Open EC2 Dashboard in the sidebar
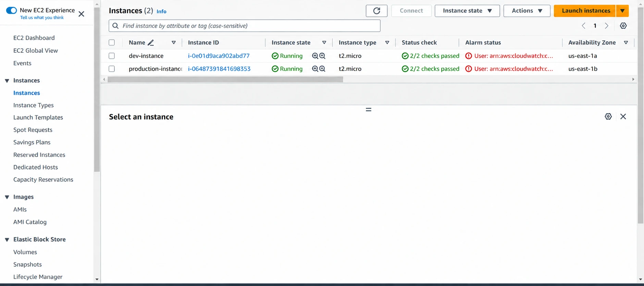 pyautogui.click(x=34, y=38)
